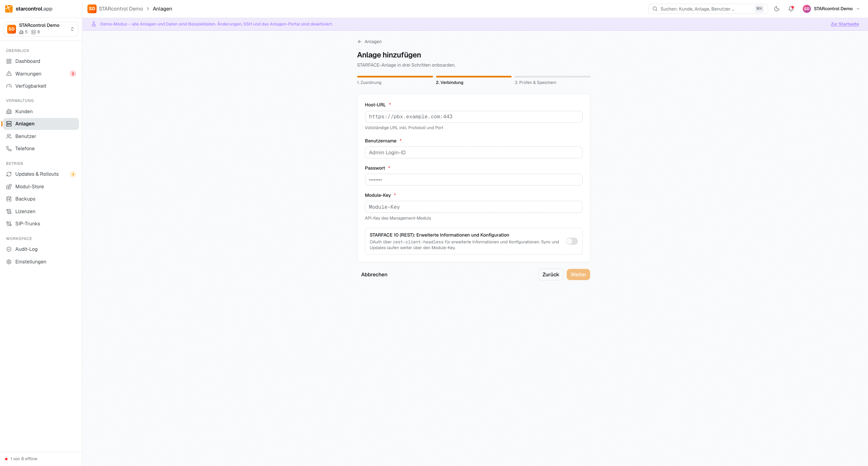Open Einstellungen gear icon
The width and height of the screenshot is (868, 466).
9,262
